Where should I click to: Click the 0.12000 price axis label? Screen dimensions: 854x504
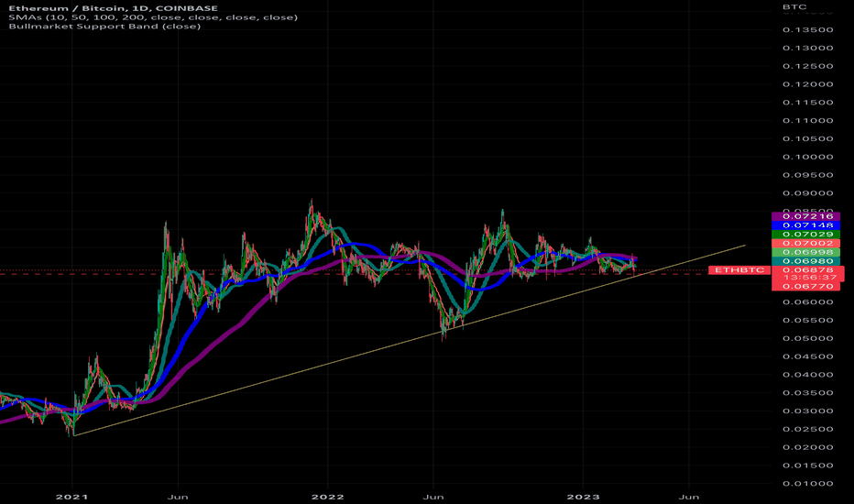click(x=807, y=84)
